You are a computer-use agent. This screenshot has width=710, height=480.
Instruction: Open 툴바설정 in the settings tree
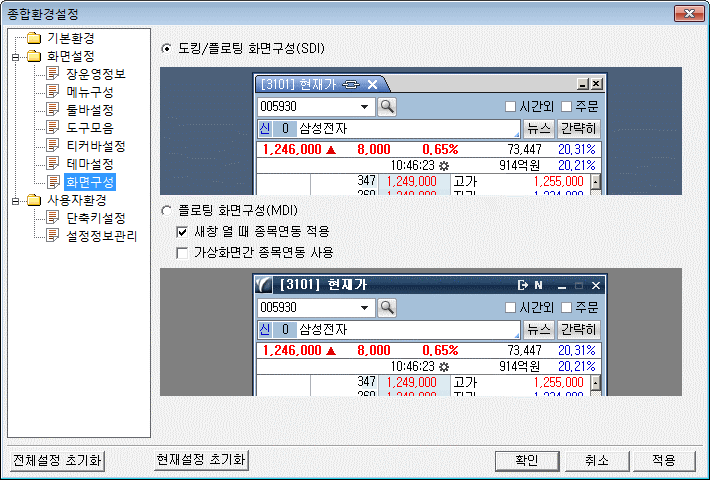coord(89,110)
